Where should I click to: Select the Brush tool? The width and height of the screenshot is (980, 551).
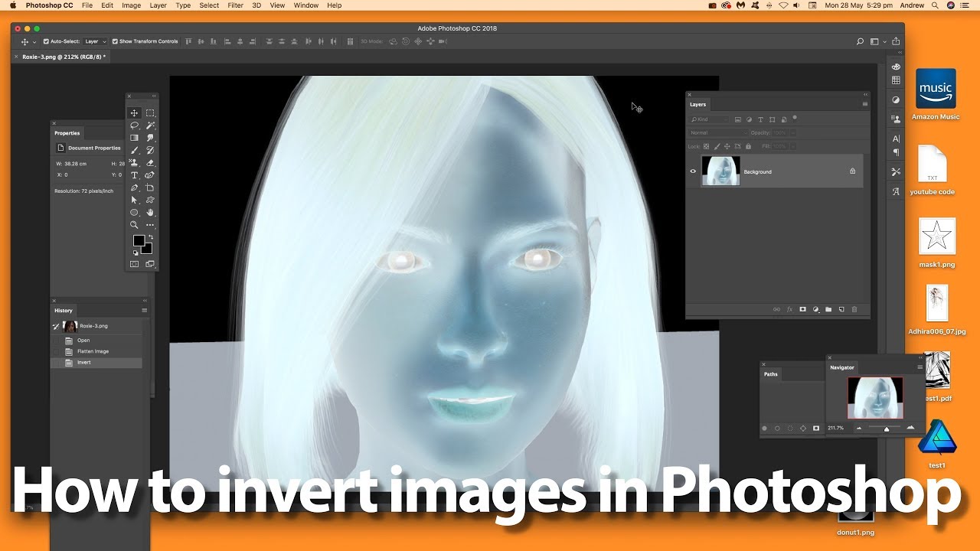pos(134,150)
